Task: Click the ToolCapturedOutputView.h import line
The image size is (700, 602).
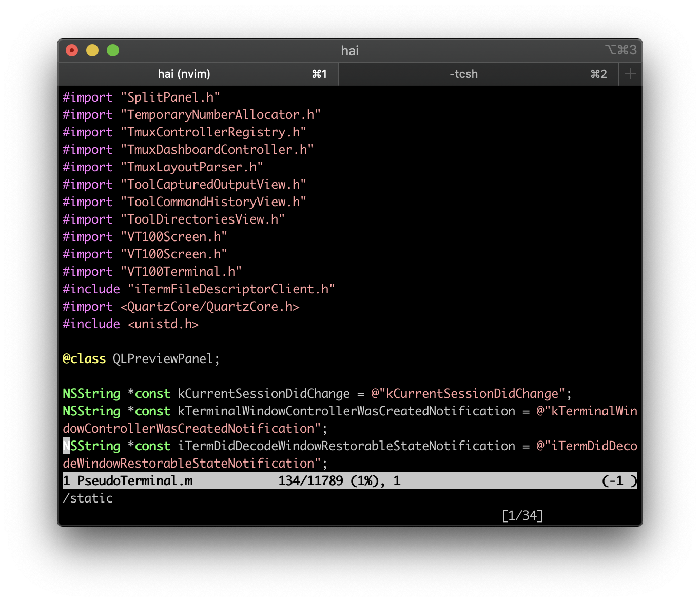Action: point(213,185)
